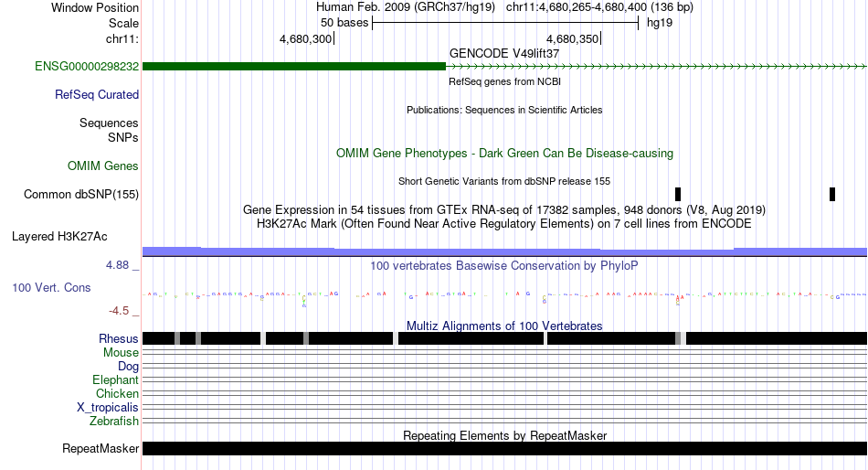Click 100 vertebrates Basewise Conservation by PhyloP title
This screenshot has width=868, height=470.
[x=504, y=265]
